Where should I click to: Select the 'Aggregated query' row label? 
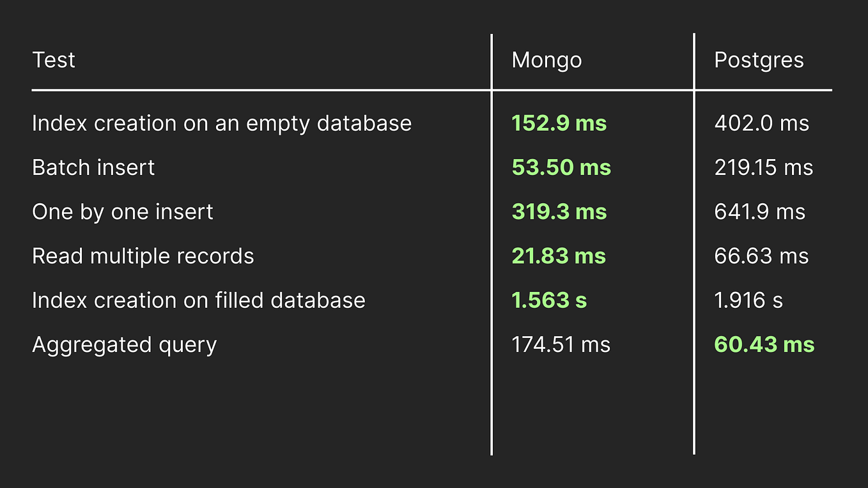click(125, 345)
